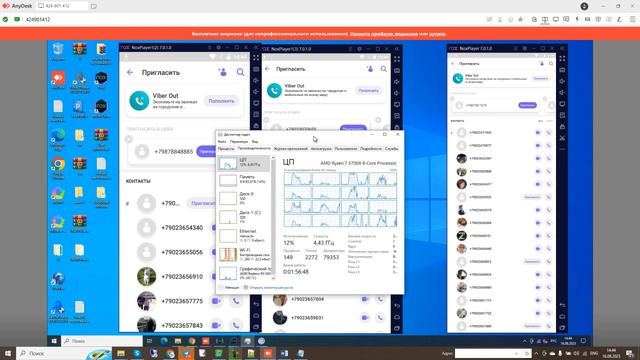This screenshot has height=360, width=640.
Task: Open contact with Z avatar in right window
Action: coord(462,236)
